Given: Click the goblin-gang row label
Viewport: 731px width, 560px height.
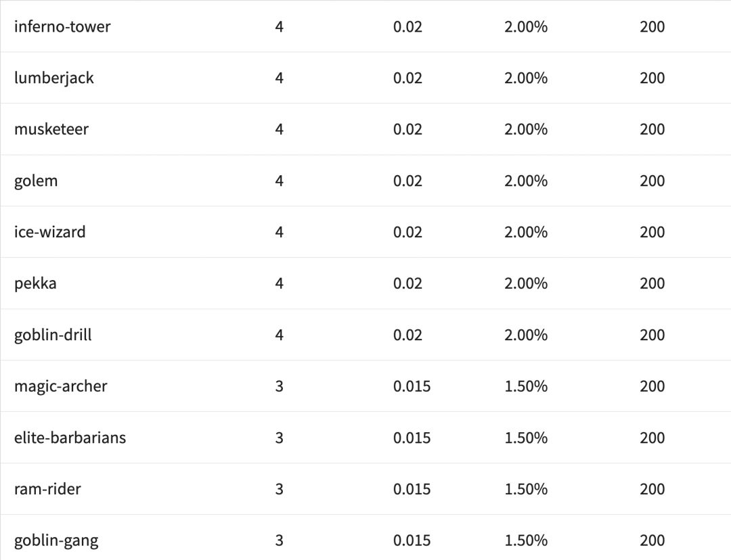Looking at the screenshot, I should click(x=56, y=541).
